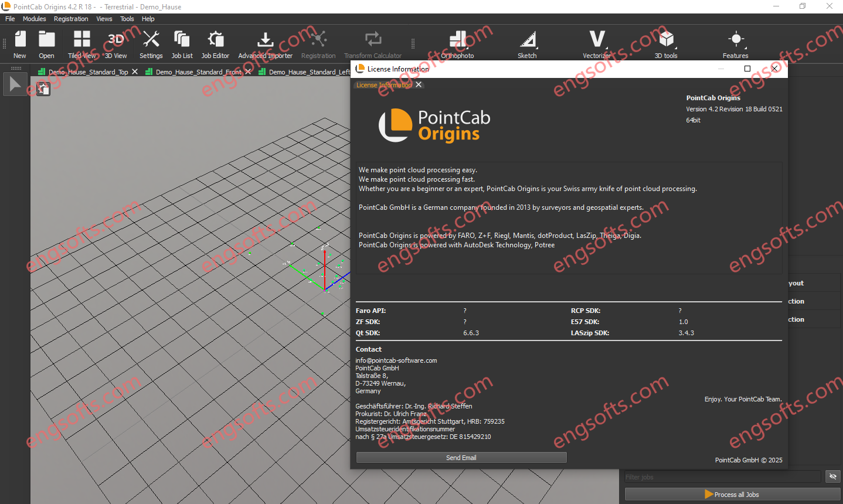This screenshot has width=843, height=504.
Task: Open the Help menu
Action: [x=148, y=19]
